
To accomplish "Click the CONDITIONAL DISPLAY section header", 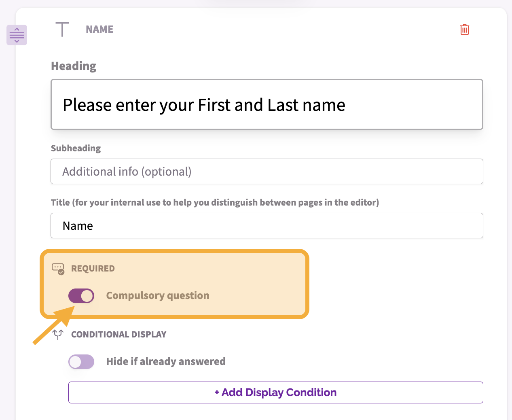I will (x=119, y=334).
